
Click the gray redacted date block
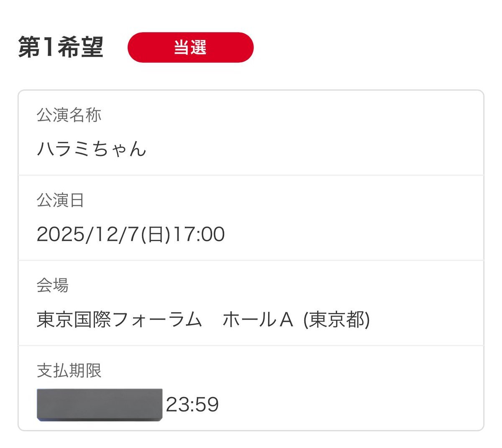(x=100, y=405)
